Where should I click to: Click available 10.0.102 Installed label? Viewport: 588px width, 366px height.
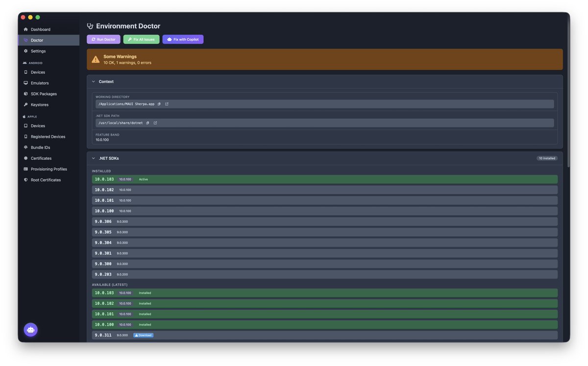[x=145, y=303]
